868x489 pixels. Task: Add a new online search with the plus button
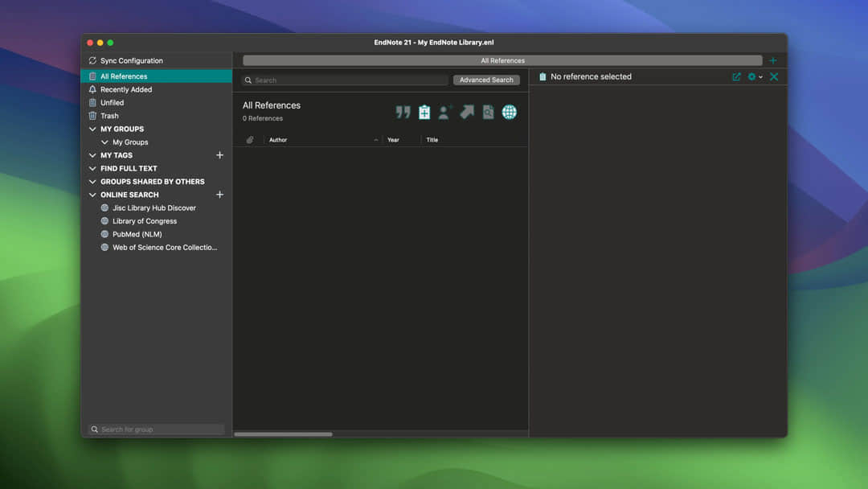coord(219,194)
